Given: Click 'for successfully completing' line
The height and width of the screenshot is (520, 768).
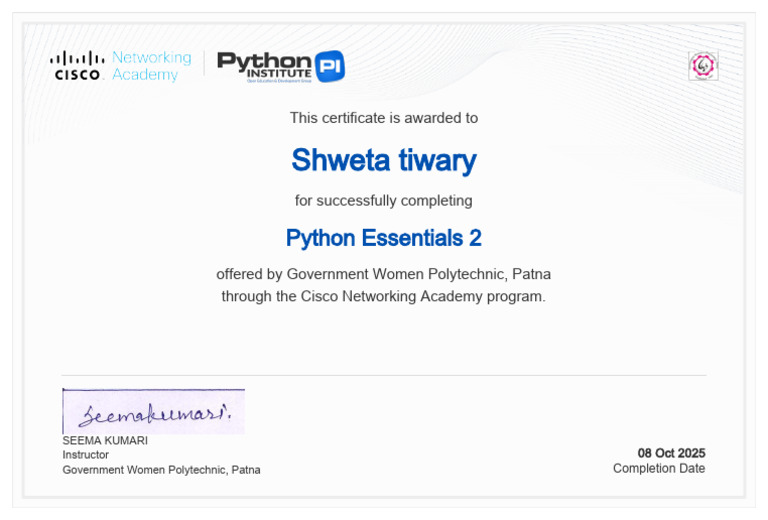Looking at the screenshot, I should (x=384, y=201).
